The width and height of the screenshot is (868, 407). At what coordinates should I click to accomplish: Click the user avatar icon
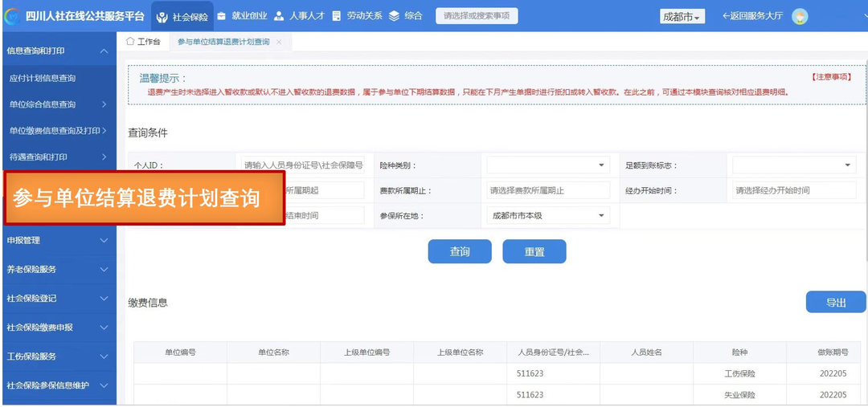click(x=800, y=17)
